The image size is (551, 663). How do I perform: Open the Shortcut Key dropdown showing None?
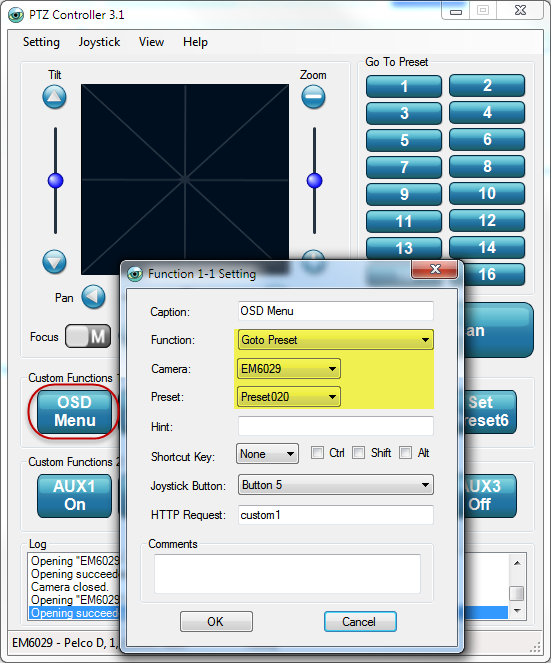click(x=267, y=454)
